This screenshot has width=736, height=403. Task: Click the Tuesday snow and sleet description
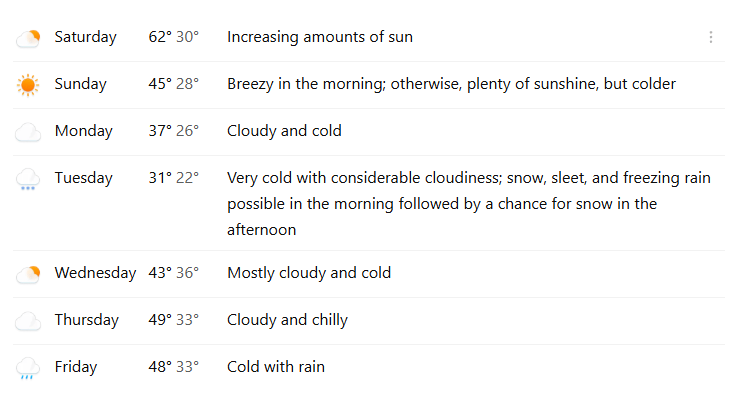click(x=468, y=204)
